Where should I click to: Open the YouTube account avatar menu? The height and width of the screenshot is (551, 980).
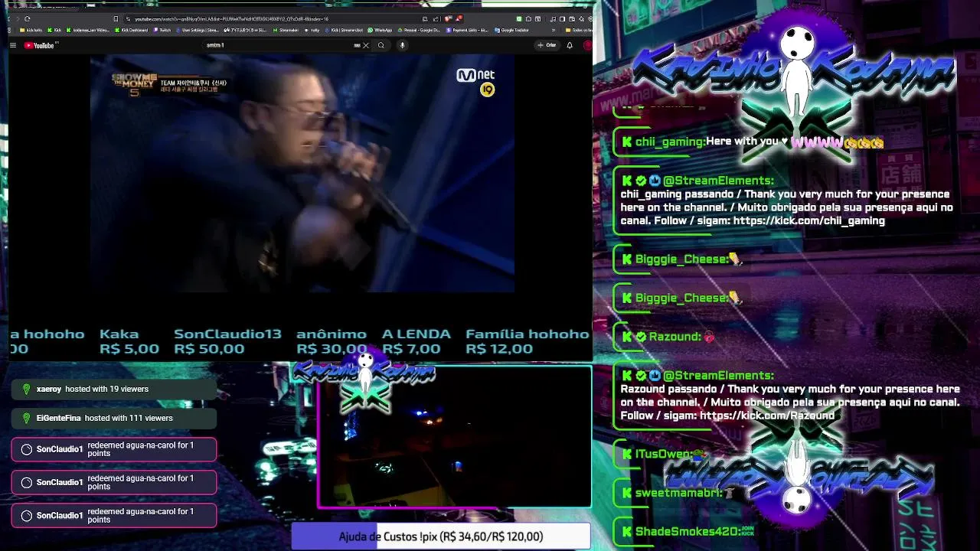tap(587, 45)
